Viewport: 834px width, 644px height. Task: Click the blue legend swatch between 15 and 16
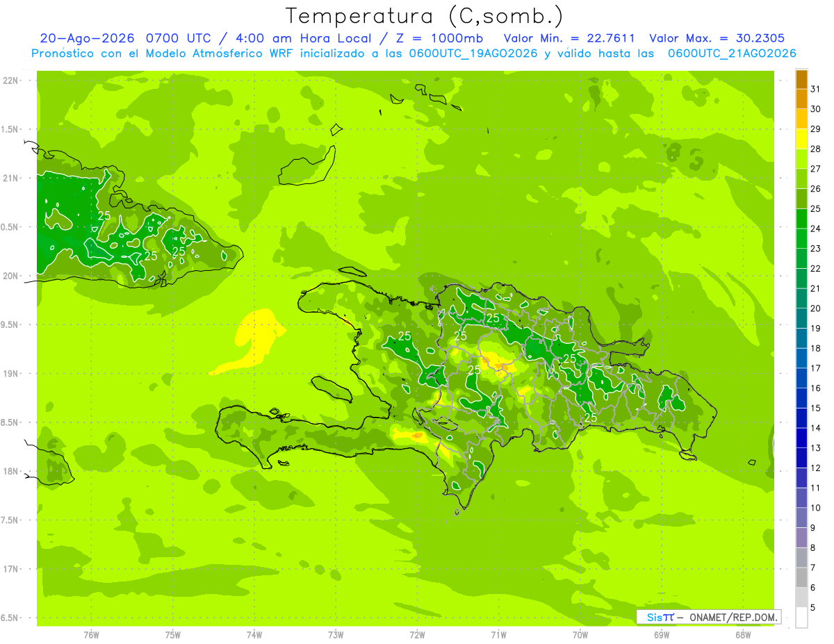tap(801, 398)
